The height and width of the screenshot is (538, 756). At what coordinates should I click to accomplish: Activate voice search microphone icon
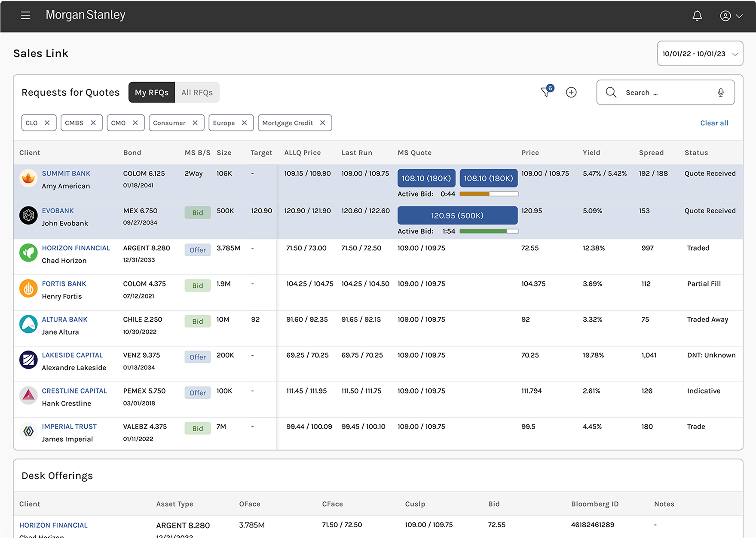[x=721, y=92]
